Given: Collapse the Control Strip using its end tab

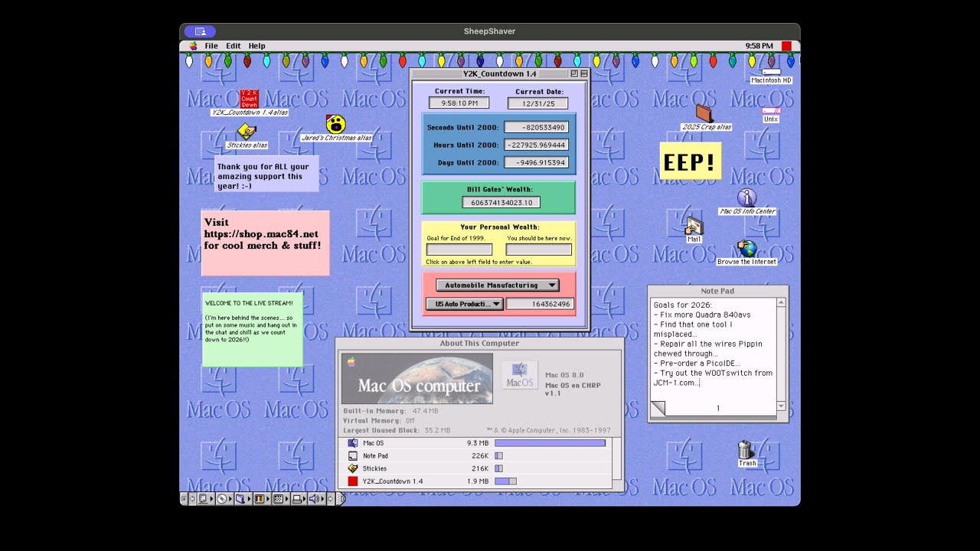Looking at the screenshot, I should (x=341, y=499).
